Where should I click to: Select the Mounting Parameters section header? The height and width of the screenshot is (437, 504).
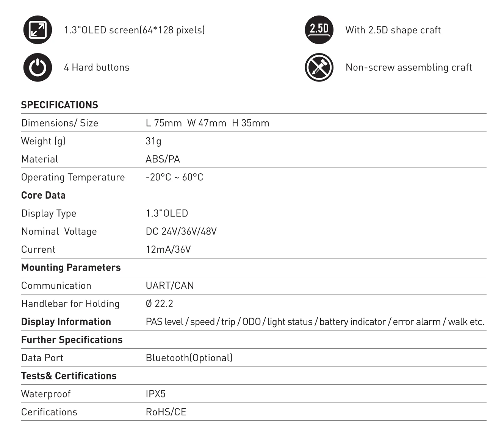point(71,268)
